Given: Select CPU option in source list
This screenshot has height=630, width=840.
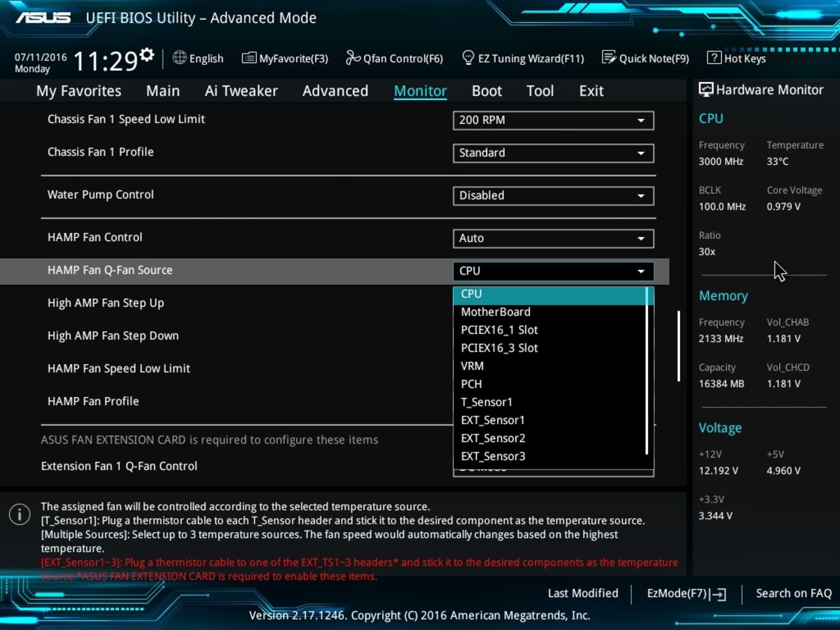Looking at the screenshot, I should pos(550,295).
